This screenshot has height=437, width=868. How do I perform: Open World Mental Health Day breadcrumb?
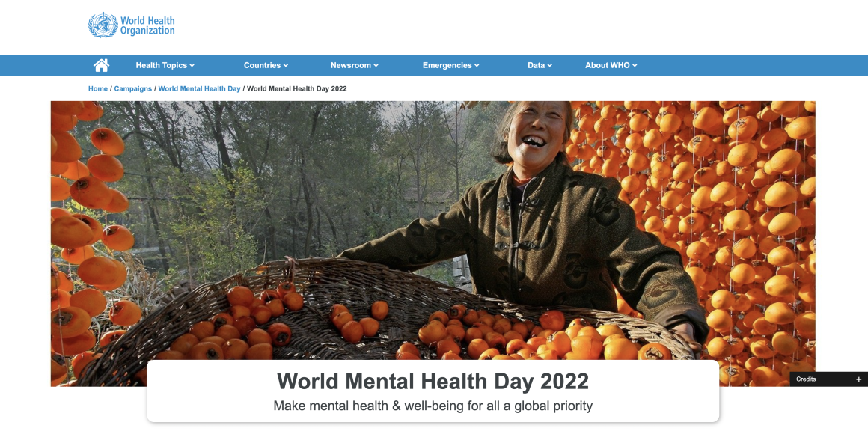(199, 88)
